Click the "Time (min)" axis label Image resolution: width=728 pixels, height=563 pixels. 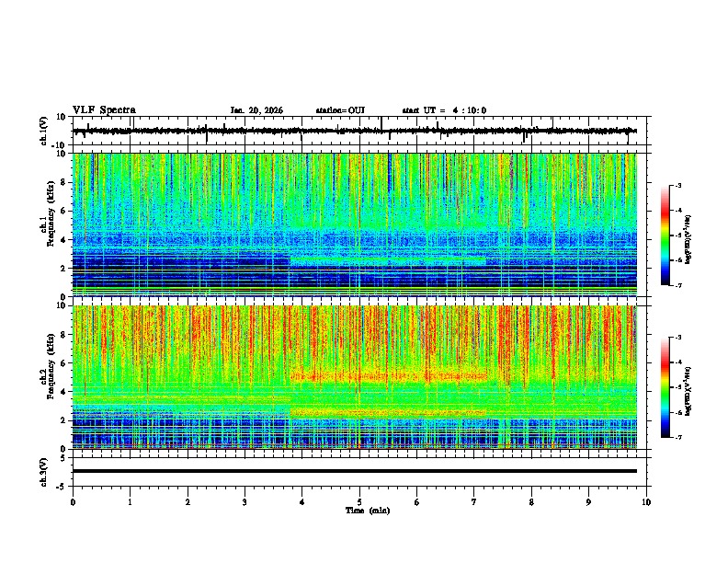tap(368, 511)
